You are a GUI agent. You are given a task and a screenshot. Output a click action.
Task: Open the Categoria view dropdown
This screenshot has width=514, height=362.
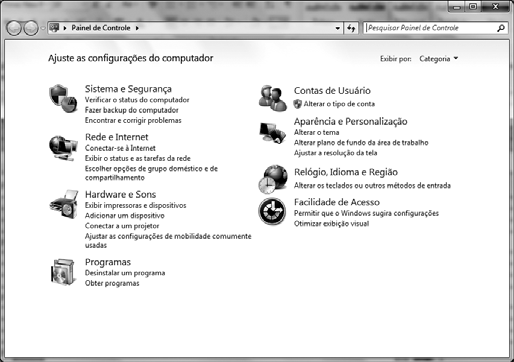[439, 59]
